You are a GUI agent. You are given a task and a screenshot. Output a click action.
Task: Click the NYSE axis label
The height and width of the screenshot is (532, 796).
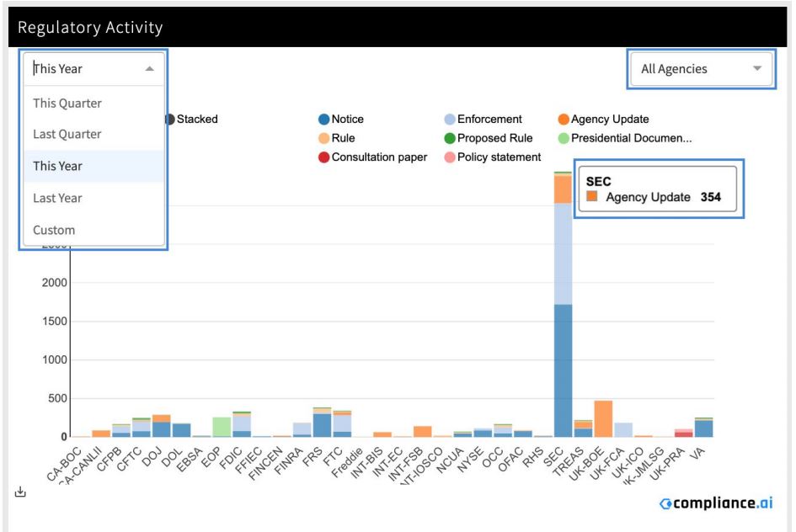[x=469, y=460]
